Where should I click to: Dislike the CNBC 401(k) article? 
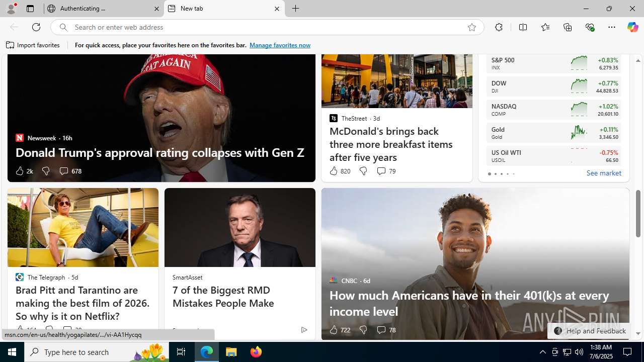click(x=363, y=330)
